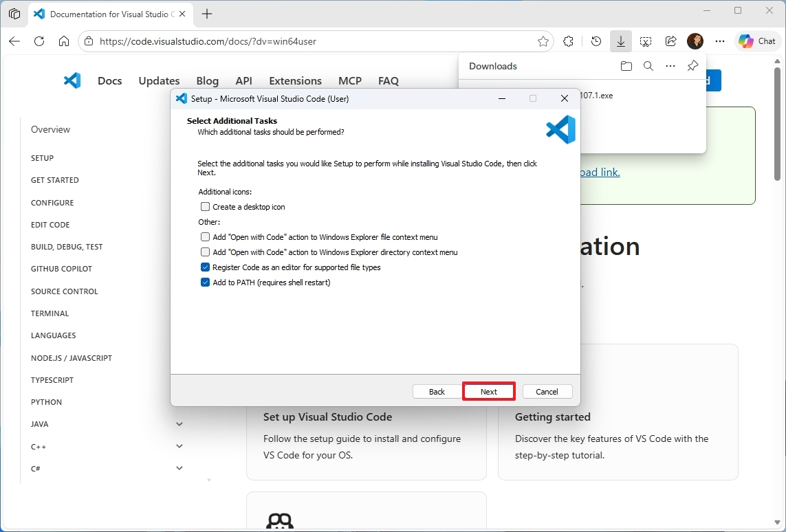Pin the Downloads flyout
The image size is (786, 532).
coord(692,66)
